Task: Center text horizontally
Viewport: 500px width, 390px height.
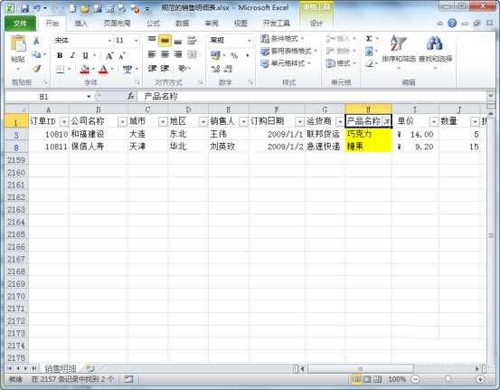Action: tap(165, 54)
